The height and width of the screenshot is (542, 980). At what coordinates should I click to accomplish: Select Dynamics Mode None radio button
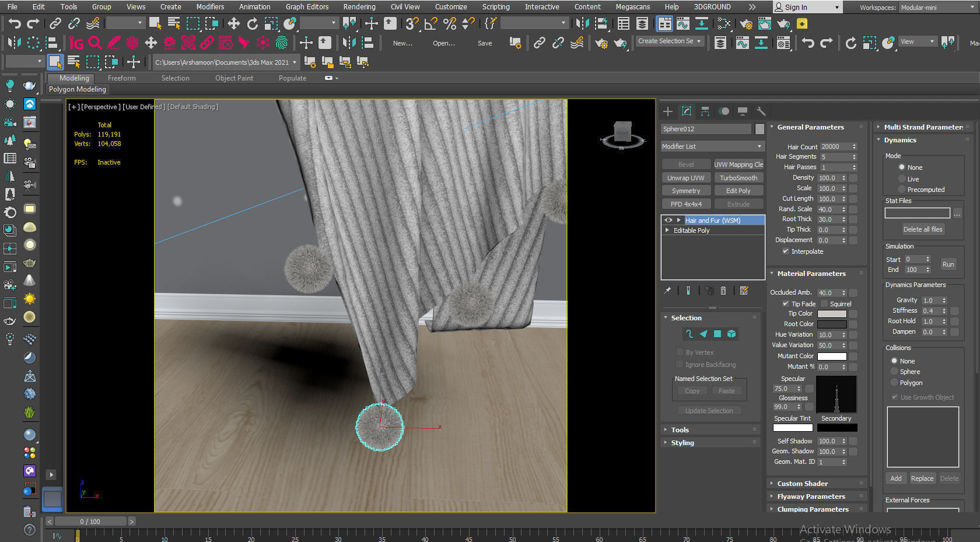901,167
